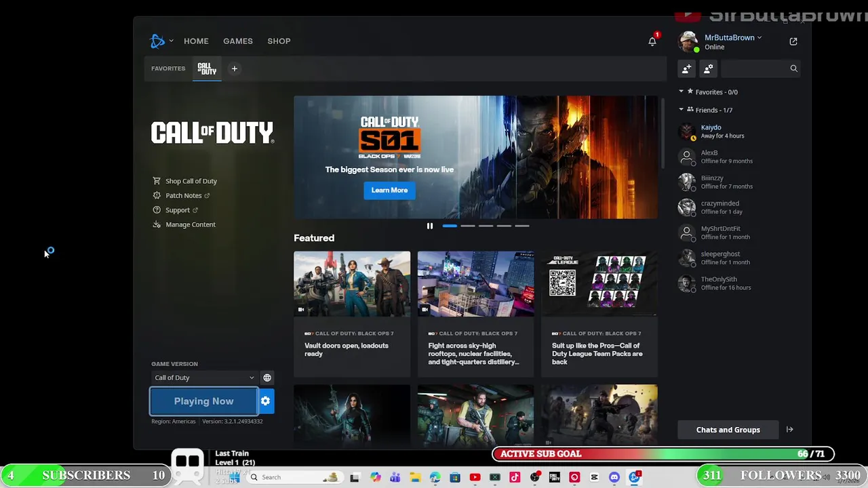868x488 pixels.
Task: Click the Add a Friend icon
Action: coord(687,68)
